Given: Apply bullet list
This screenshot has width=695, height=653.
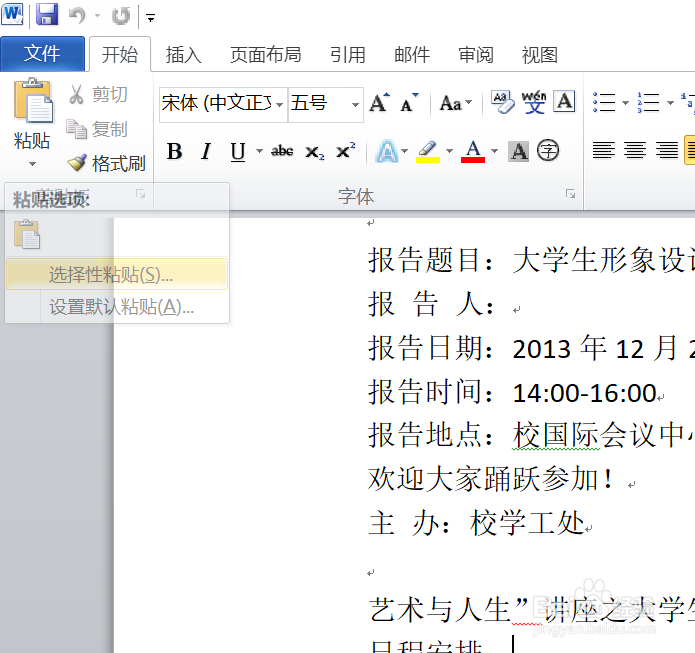Looking at the screenshot, I should 605,102.
